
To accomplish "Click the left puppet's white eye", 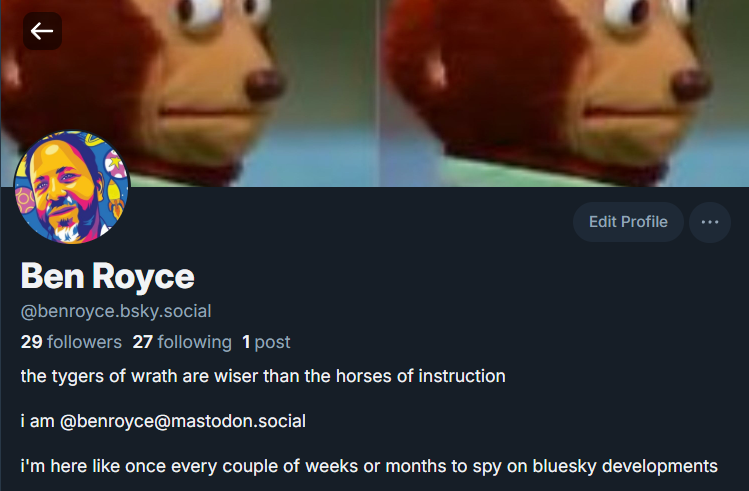I will (201, 13).
